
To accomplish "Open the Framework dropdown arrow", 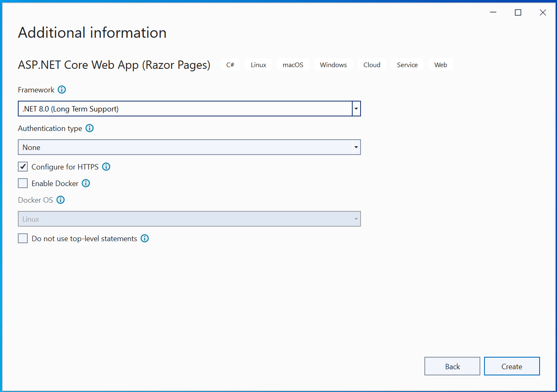I will click(356, 109).
